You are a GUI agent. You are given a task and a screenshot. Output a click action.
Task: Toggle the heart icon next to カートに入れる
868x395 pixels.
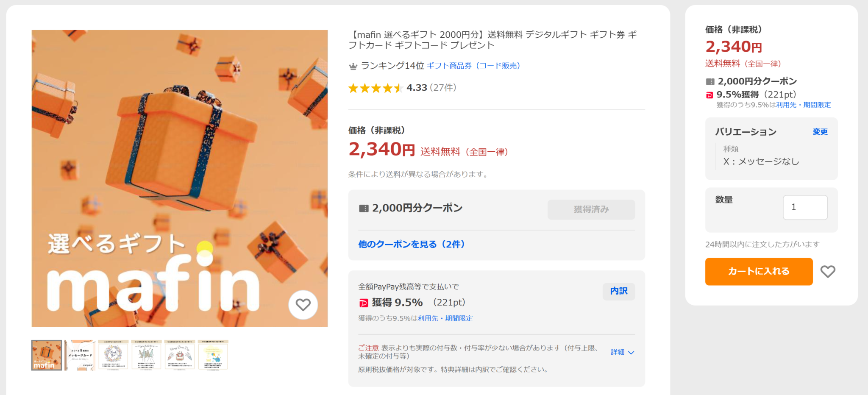pos(828,272)
